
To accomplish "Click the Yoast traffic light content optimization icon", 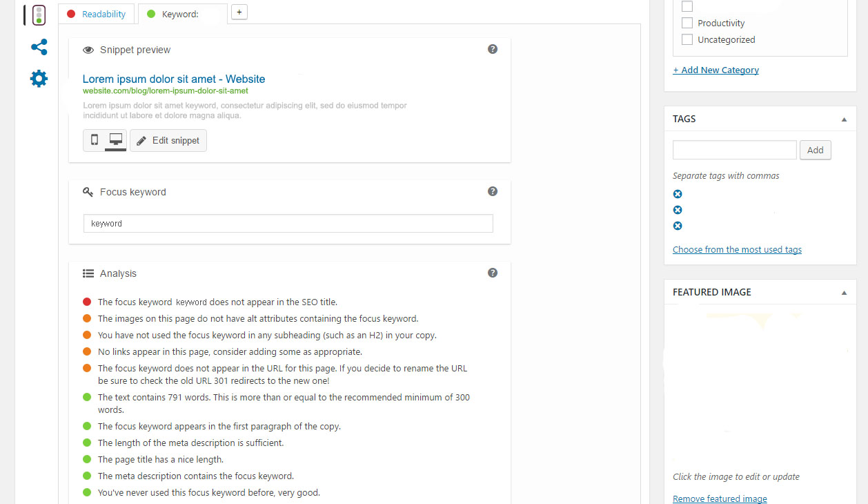I will pos(39,15).
